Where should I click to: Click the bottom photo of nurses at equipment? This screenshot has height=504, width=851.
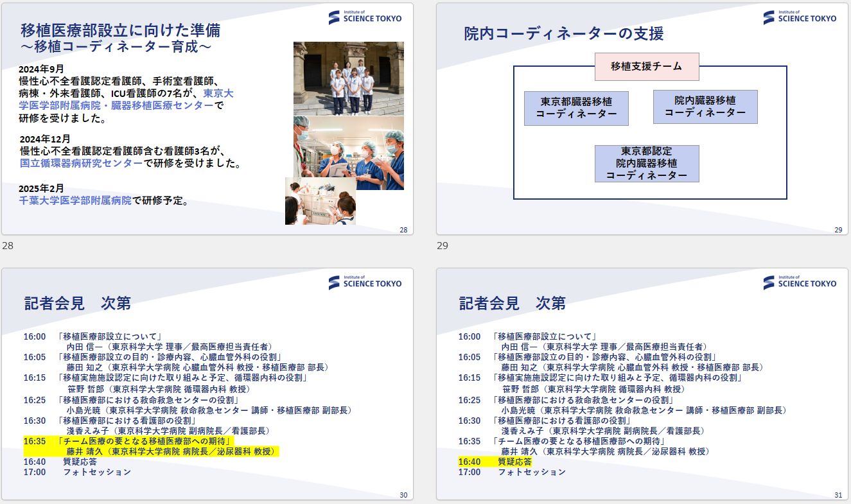coord(320,202)
